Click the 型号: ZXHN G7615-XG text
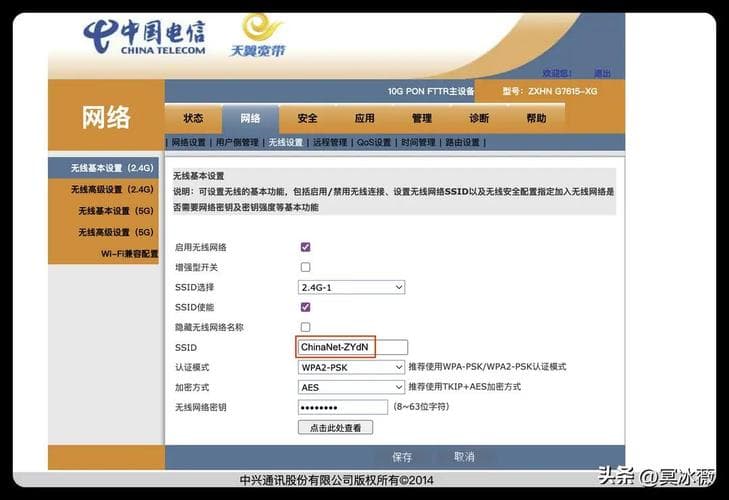This screenshot has height=500, width=729. 550,91
